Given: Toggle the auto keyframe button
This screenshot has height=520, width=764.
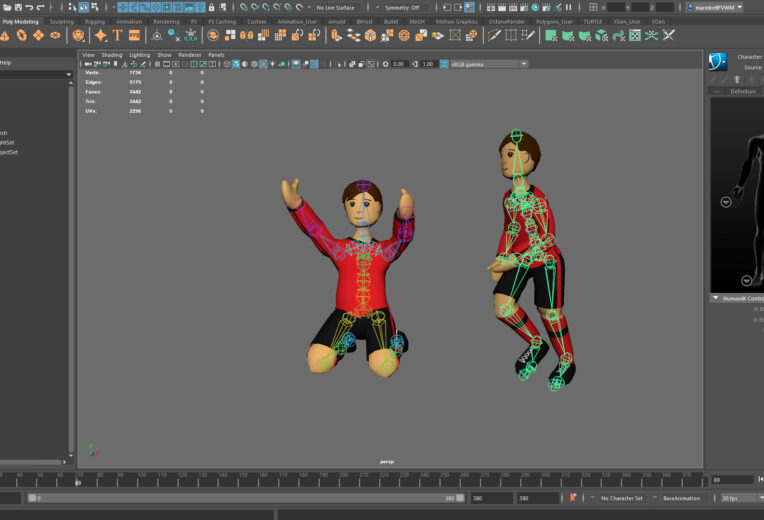Looking at the screenshot, I should click(x=573, y=497).
